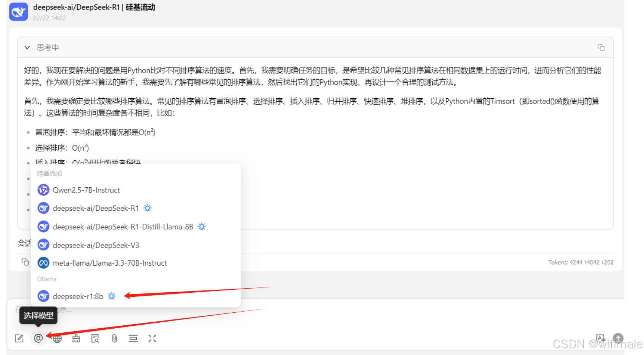Image resolution: width=644 pixels, height=355 pixels.
Task: Choose deepseek-ai/DeepSeek-R1-Distill-Llama-8B model
Action: click(x=136, y=227)
